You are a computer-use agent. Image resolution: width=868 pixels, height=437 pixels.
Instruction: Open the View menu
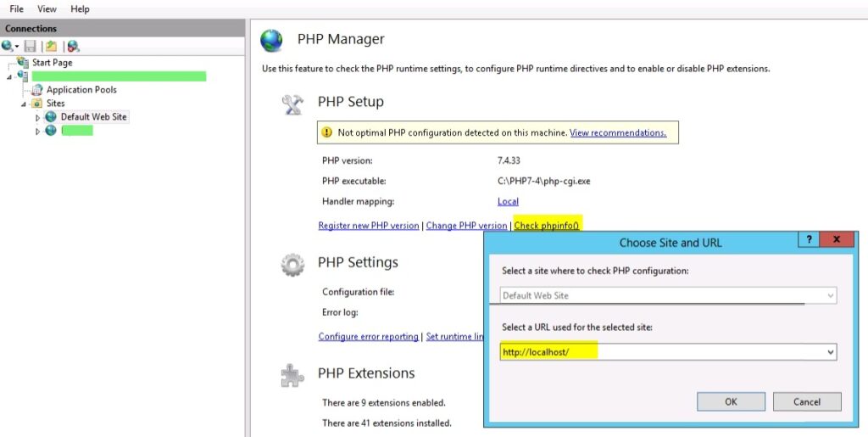pos(47,8)
